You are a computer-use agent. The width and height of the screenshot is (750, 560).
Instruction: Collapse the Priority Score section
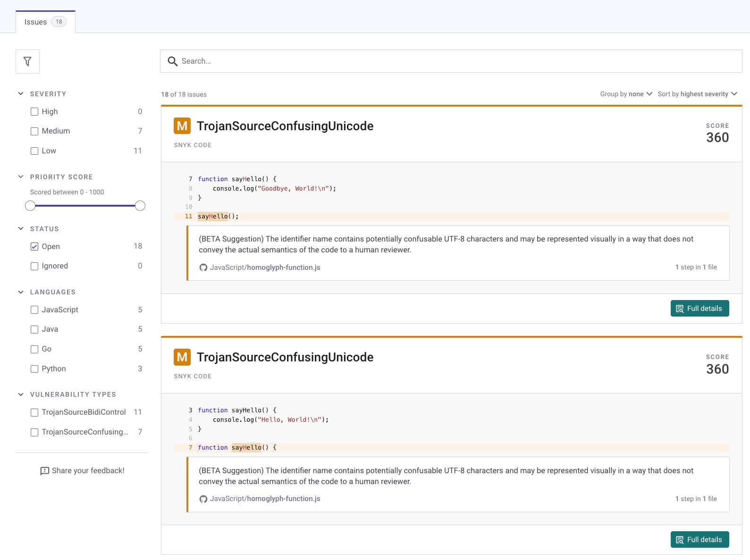click(21, 176)
